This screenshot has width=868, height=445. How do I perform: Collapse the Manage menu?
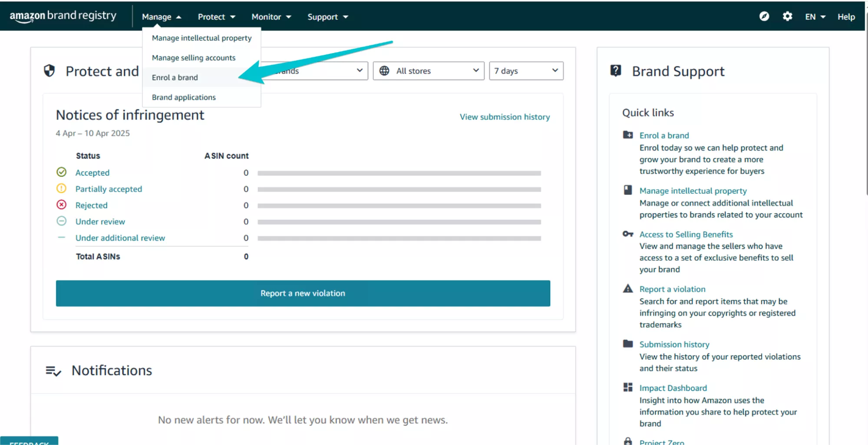162,17
